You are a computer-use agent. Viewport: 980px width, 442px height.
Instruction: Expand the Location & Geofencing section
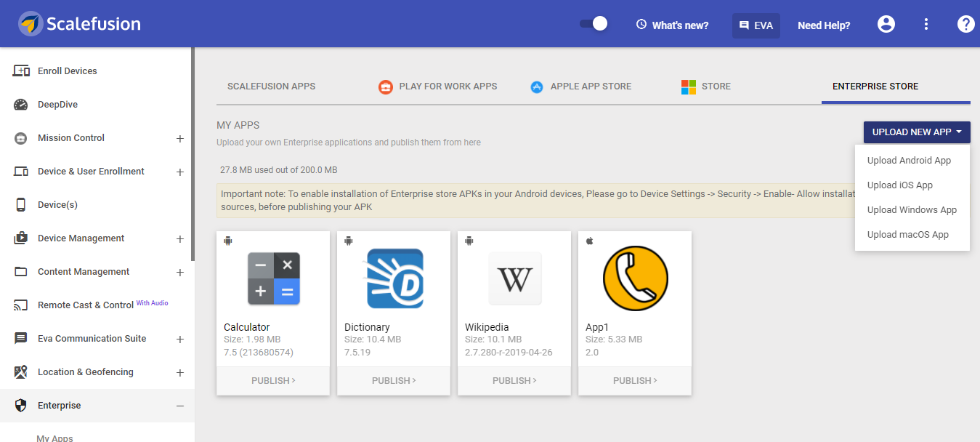pos(180,372)
